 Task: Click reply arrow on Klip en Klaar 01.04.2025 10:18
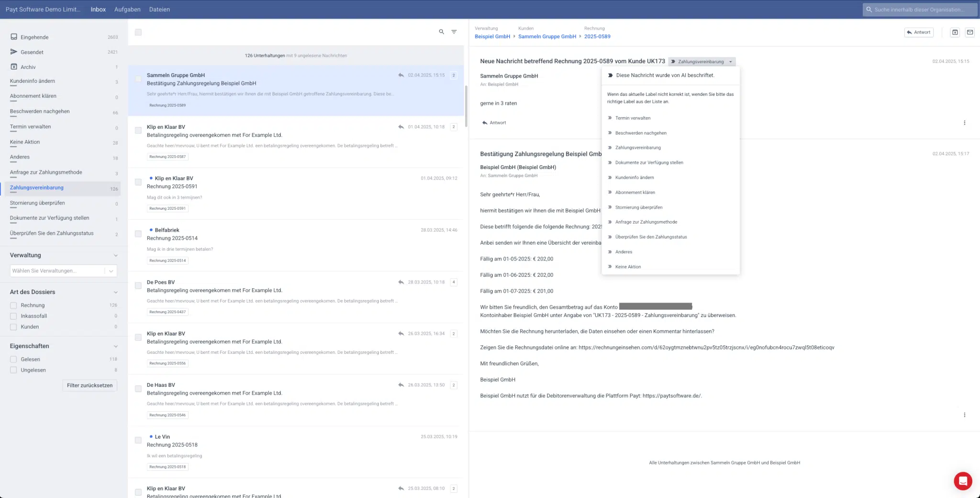pyautogui.click(x=401, y=127)
